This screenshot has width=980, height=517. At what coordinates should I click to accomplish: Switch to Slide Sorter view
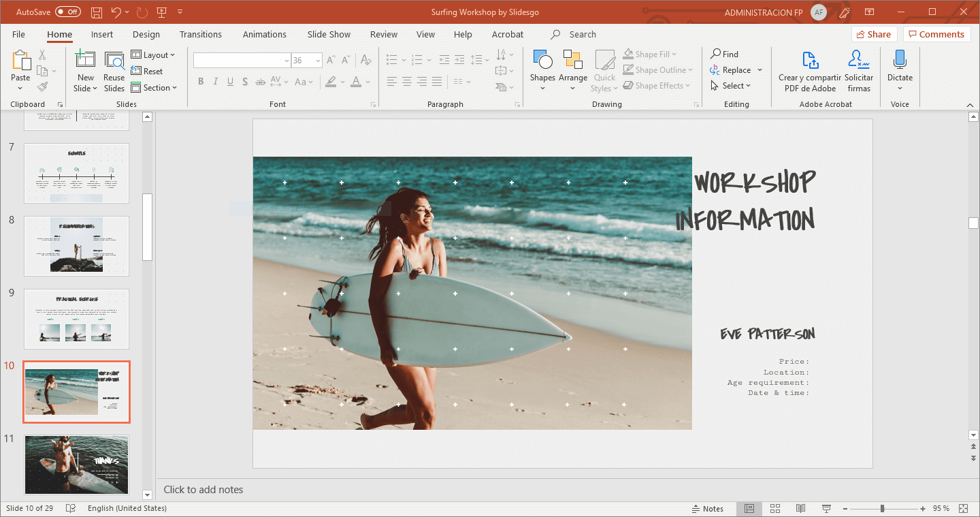click(x=775, y=509)
